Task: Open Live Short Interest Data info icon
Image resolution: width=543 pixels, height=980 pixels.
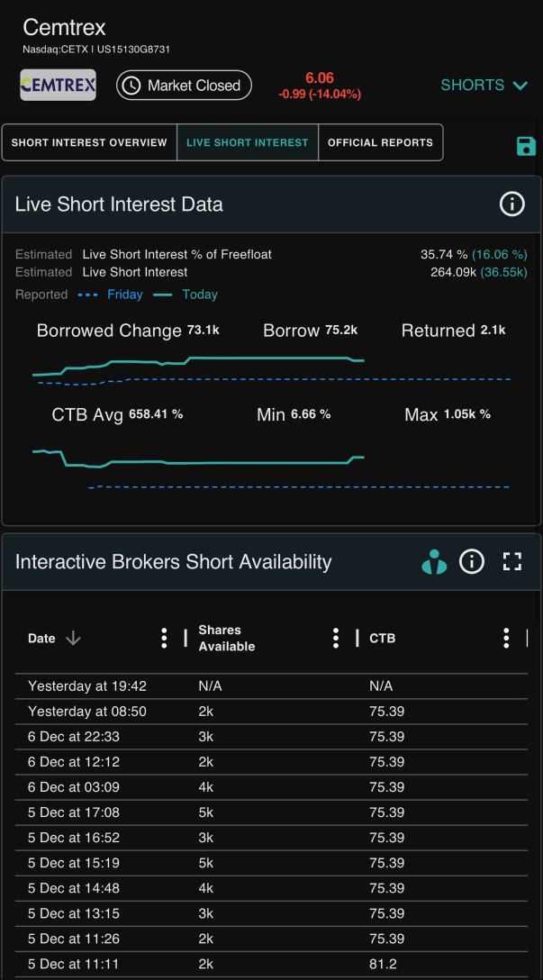Action: coord(511,204)
